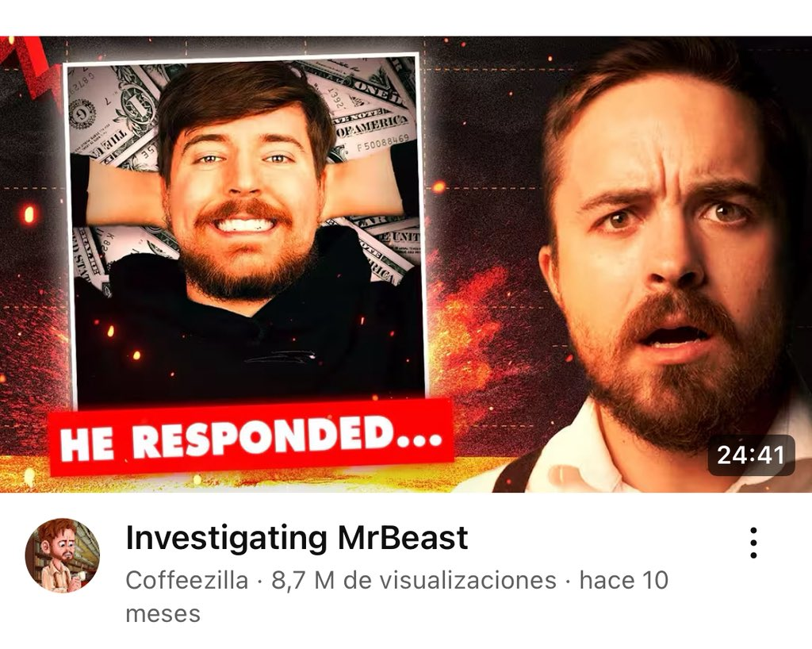
Task: Click the "hace 10" upload date text
Action: [x=624, y=580]
